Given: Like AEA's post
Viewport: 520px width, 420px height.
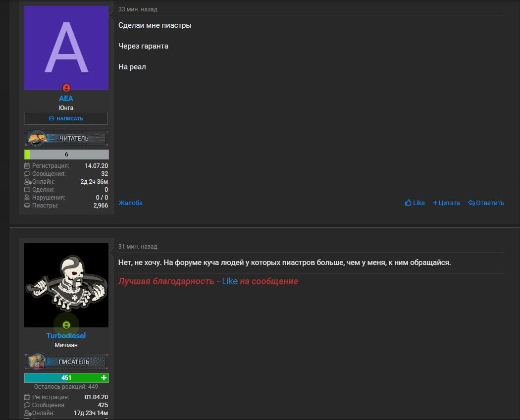Looking at the screenshot, I should pyautogui.click(x=415, y=203).
